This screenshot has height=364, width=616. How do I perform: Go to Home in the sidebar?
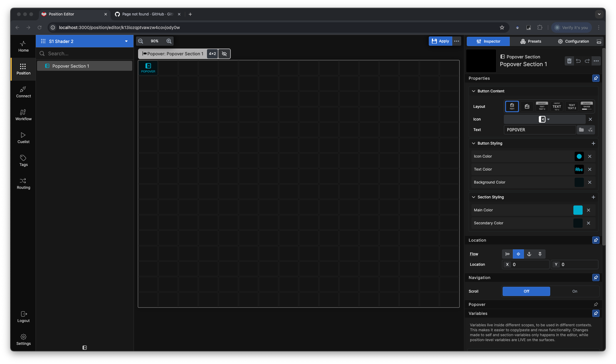coord(23,46)
